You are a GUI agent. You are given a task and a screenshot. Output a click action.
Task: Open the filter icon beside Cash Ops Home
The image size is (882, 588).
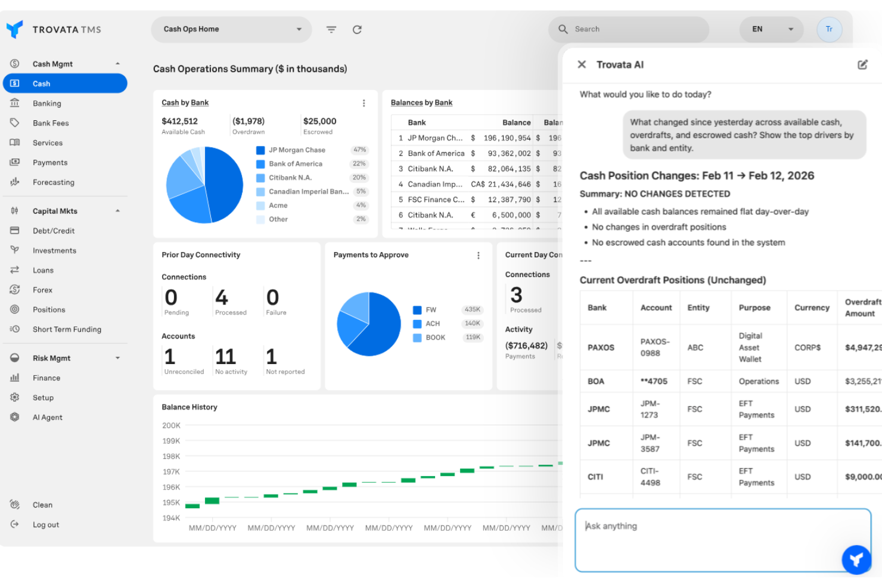331,29
